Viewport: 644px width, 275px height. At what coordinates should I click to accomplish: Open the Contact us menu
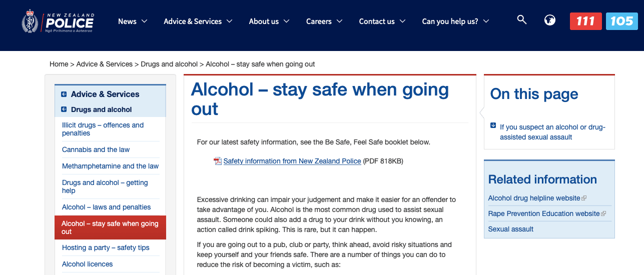coord(382,21)
